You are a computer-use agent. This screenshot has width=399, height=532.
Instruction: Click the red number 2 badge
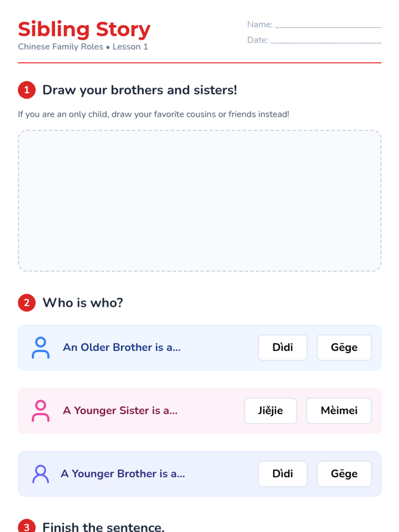click(27, 303)
